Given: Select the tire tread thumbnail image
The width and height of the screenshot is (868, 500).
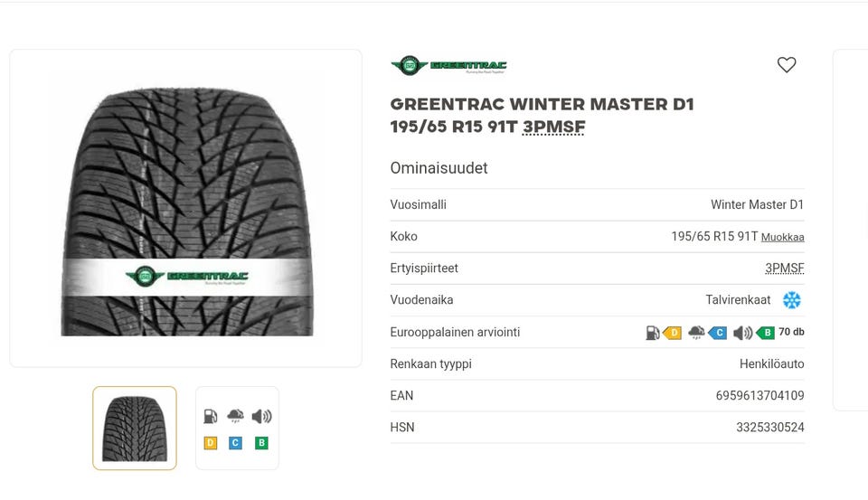Looking at the screenshot, I should tap(135, 428).
